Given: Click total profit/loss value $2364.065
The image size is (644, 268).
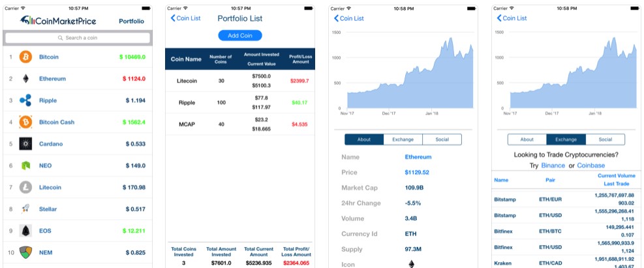Looking at the screenshot, I should click(x=296, y=263).
